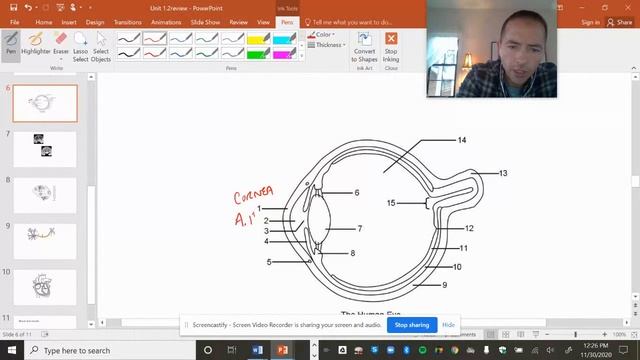Open the Action Center notifications
The width and height of the screenshot is (640, 360).
click(623, 350)
